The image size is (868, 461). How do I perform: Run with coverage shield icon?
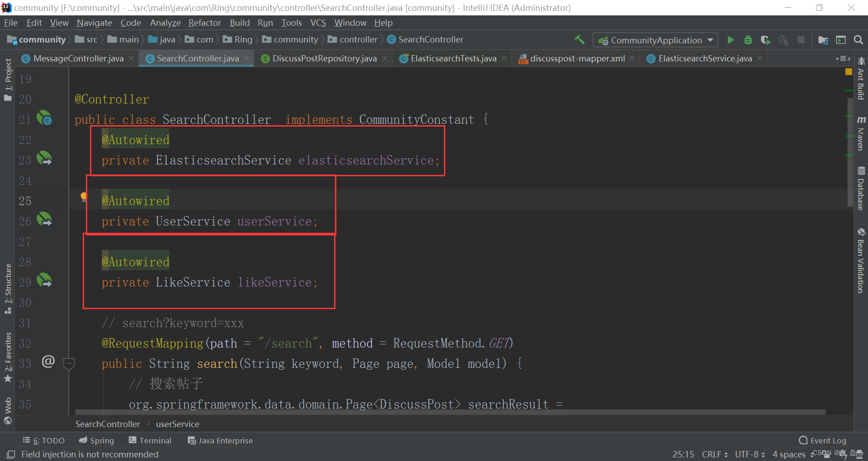point(765,40)
